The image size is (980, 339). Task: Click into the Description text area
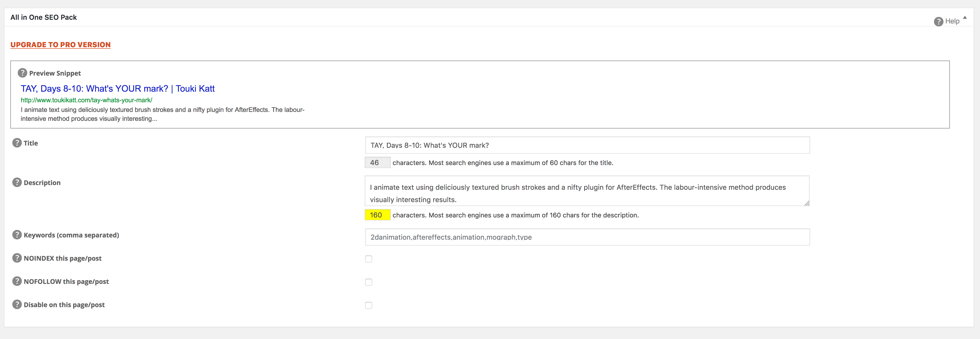pyautogui.click(x=587, y=191)
